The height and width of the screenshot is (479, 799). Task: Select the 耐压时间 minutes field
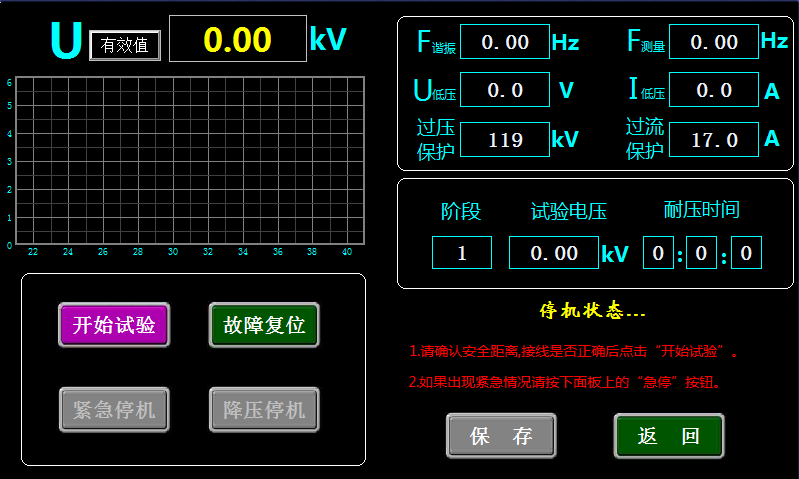click(702, 252)
